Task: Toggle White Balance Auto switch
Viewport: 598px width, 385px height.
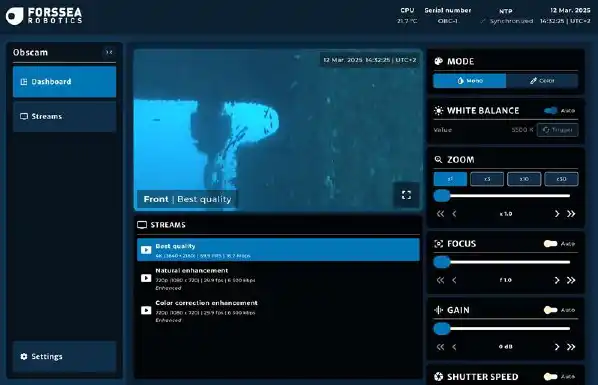Action: pos(551,111)
